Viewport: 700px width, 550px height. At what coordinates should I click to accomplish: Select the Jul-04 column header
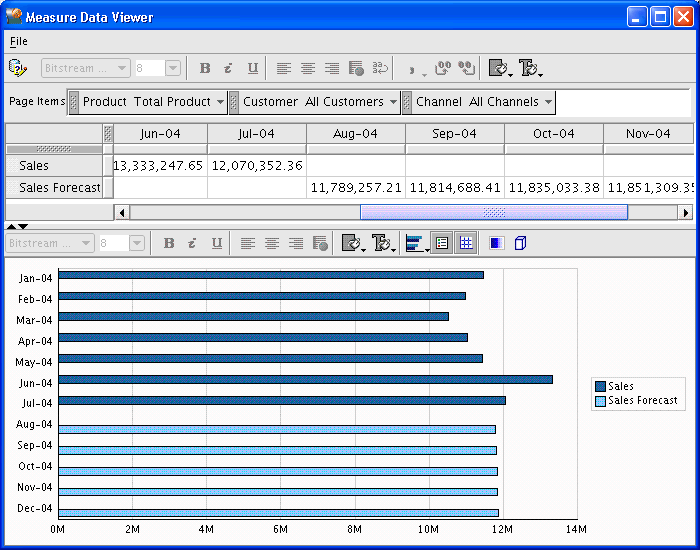coord(257,134)
